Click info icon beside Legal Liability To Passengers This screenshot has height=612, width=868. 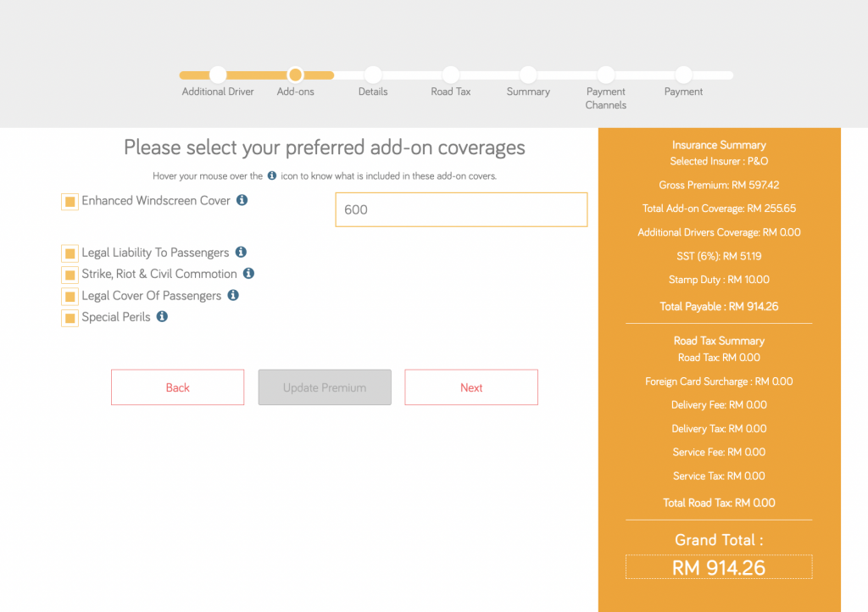tap(241, 253)
